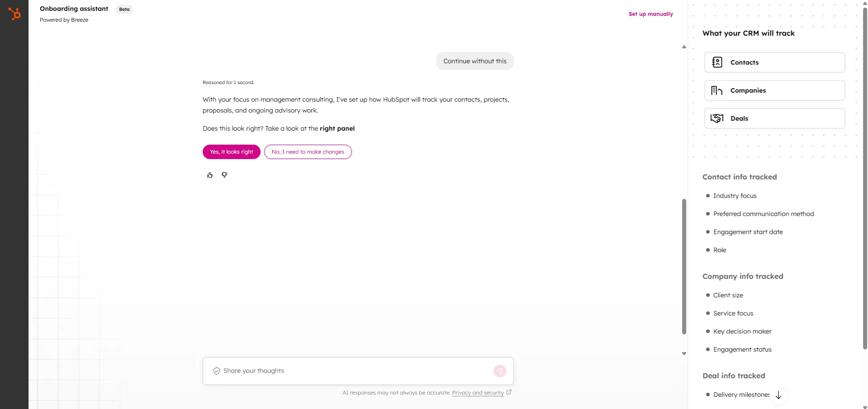Select the Companies building icon
868x409 pixels.
click(x=717, y=90)
